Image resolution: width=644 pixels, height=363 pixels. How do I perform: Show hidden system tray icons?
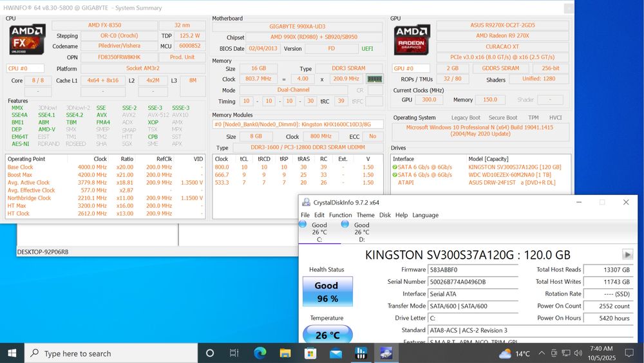click(542, 353)
